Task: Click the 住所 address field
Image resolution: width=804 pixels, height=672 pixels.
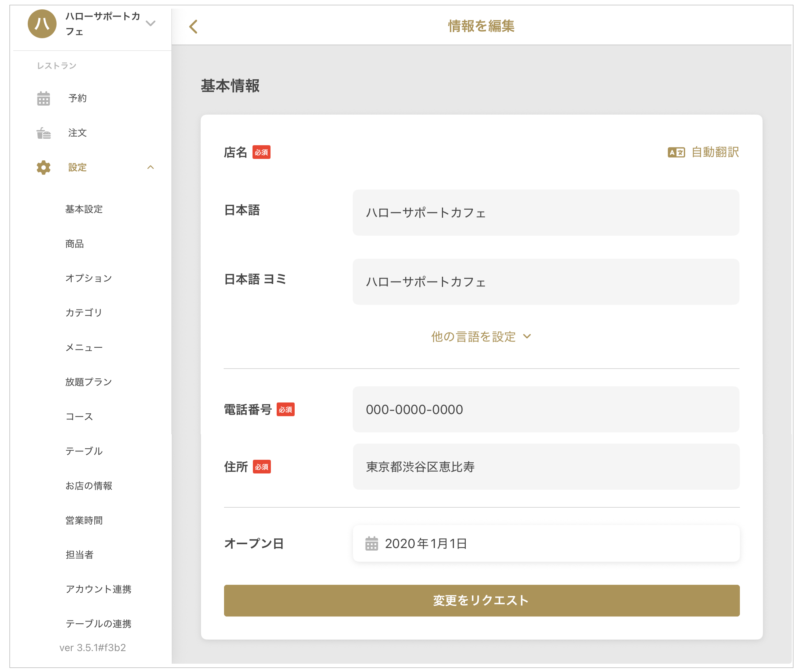Action: pyautogui.click(x=546, y=467)
